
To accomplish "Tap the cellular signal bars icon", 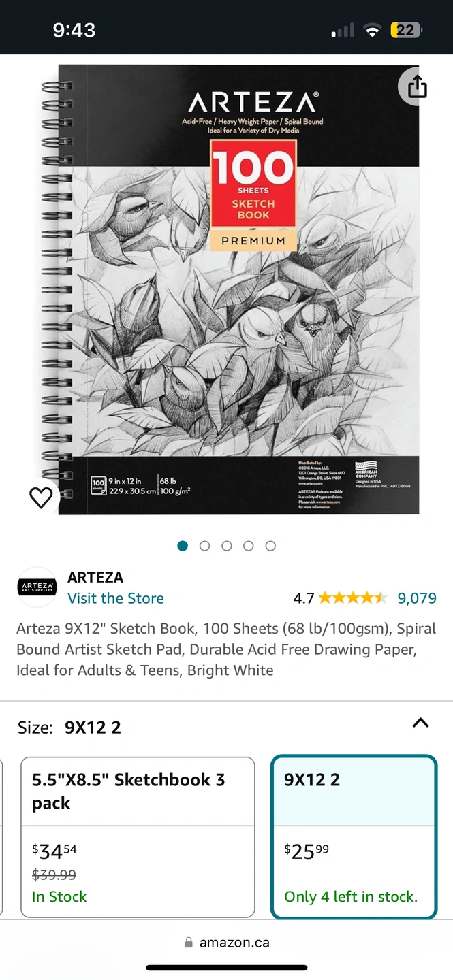I will (343, 31).
